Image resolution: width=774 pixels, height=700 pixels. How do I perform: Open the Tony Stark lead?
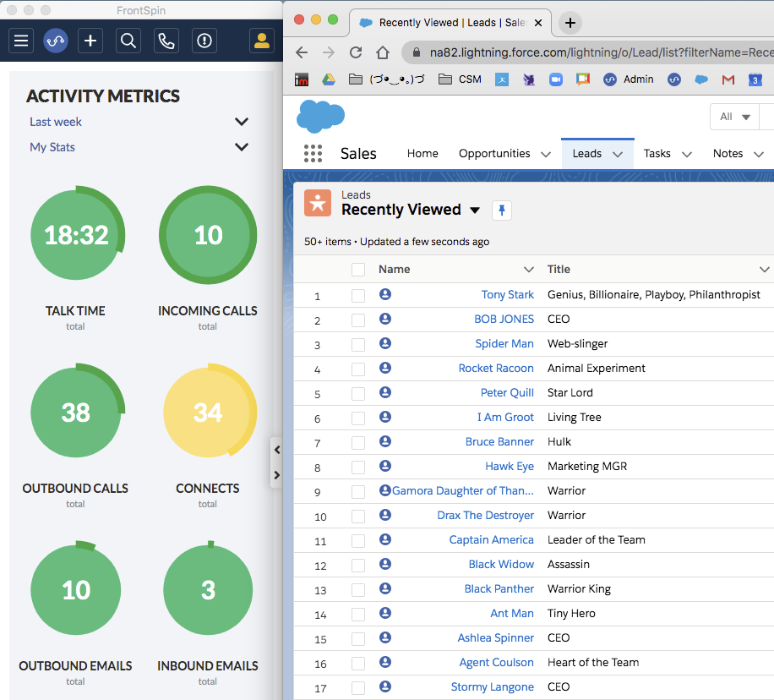coord(508,295)
